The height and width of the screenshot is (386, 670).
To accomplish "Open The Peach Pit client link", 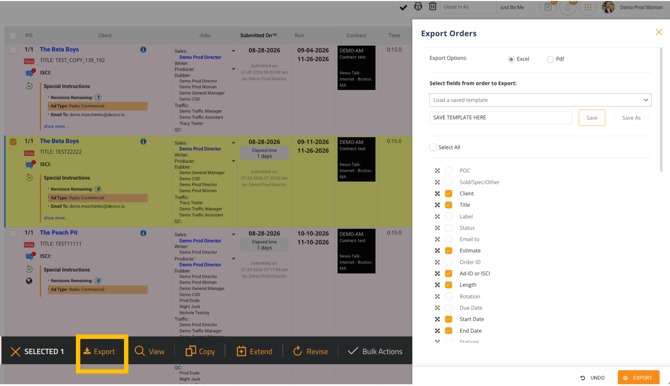I will point(59,233).
